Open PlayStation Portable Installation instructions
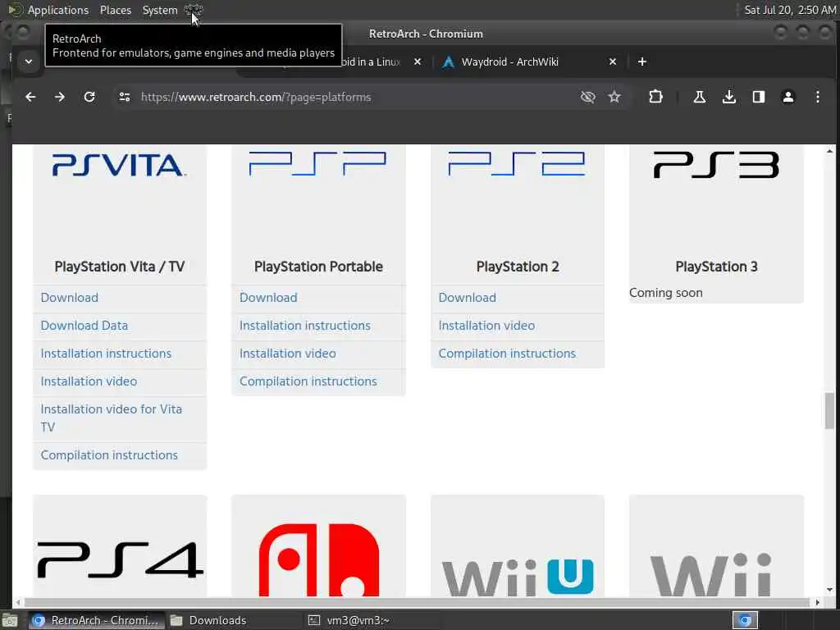The width and height of the screenshot is (840, 630). tap(305, 326)
